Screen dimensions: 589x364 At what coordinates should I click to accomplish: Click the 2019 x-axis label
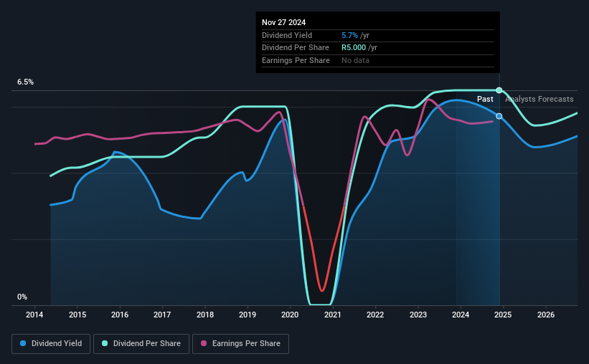[248, 315]
